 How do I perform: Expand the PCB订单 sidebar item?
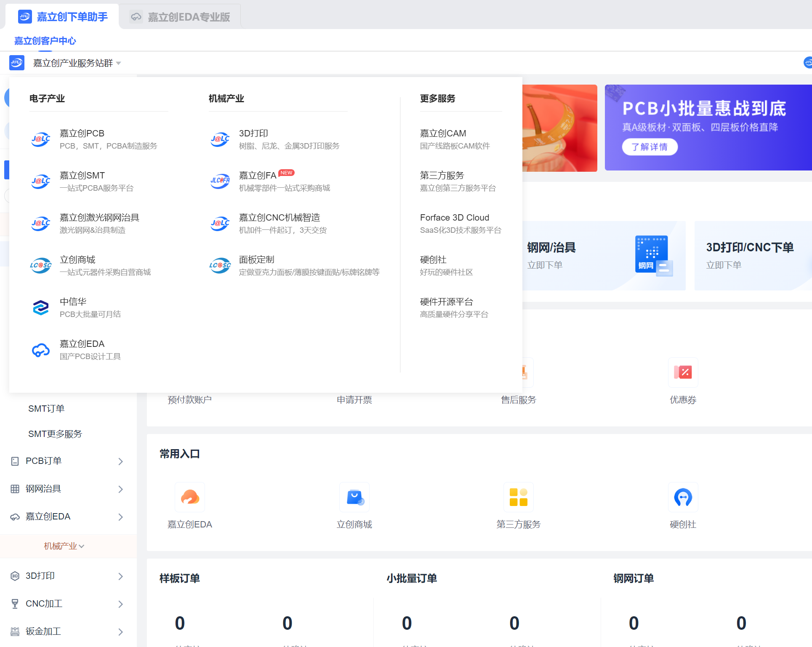pyautogui.click(x=67, y=461)
